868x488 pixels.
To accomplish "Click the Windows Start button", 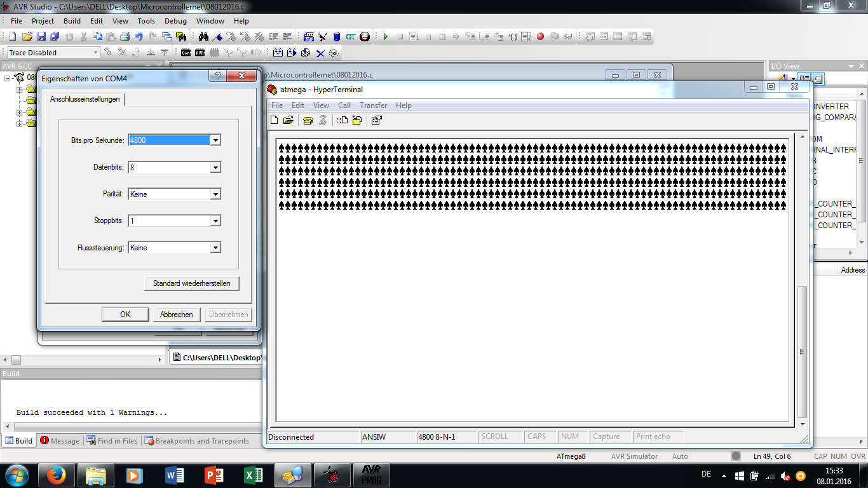I will 17,475.
